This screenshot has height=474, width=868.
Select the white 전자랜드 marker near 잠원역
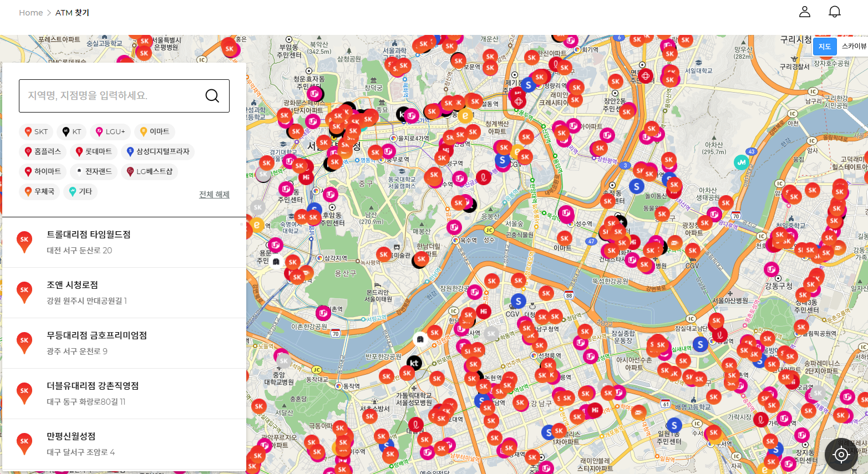(x=420, y=339)
